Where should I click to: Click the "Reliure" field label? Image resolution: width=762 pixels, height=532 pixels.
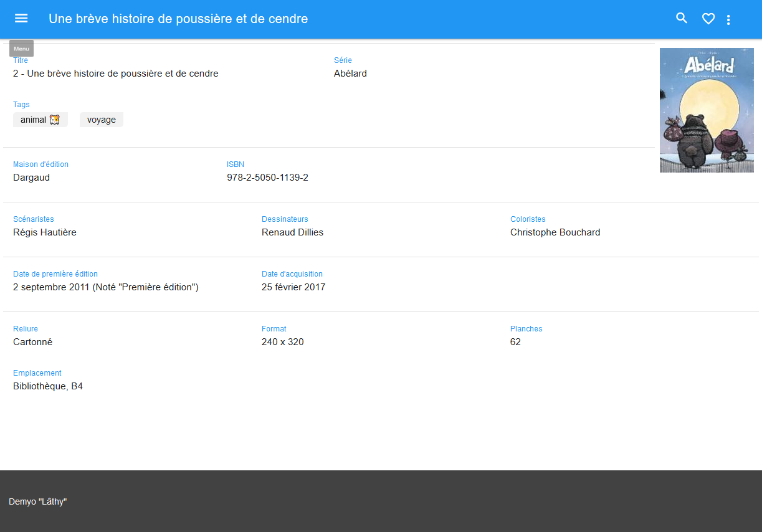click(26, 329)
